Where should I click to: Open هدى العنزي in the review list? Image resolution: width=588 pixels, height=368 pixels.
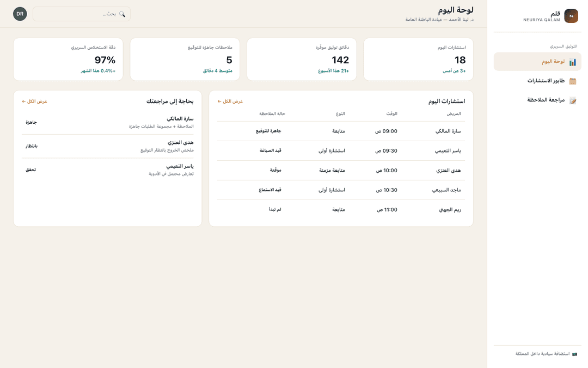108,146
